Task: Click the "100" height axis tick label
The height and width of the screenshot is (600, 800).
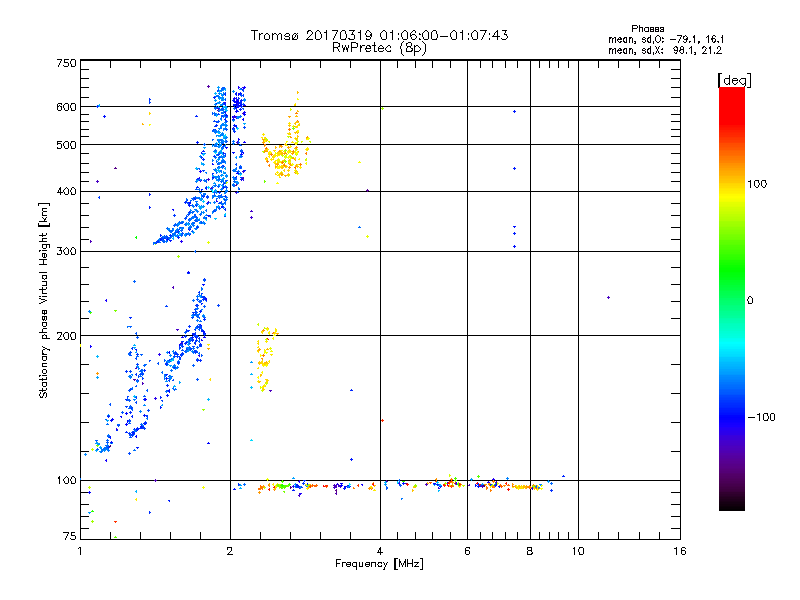Action: tap(66, 480)
